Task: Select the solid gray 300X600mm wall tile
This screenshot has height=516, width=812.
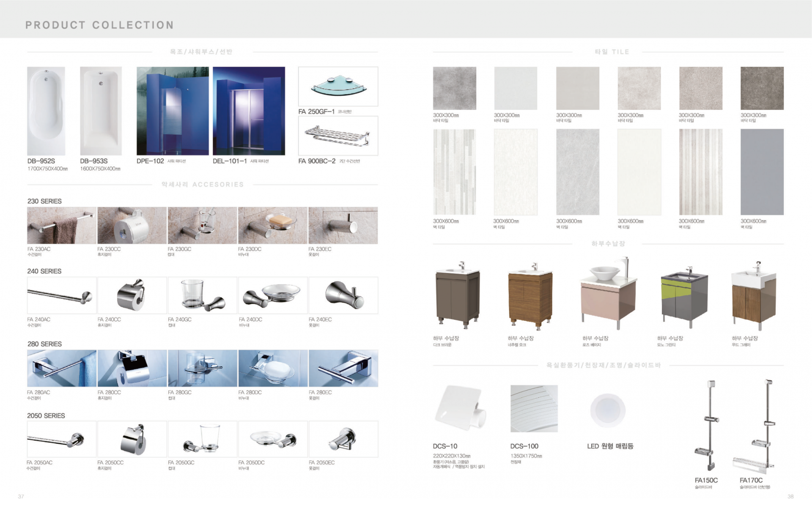Action: tap(762, 172)
